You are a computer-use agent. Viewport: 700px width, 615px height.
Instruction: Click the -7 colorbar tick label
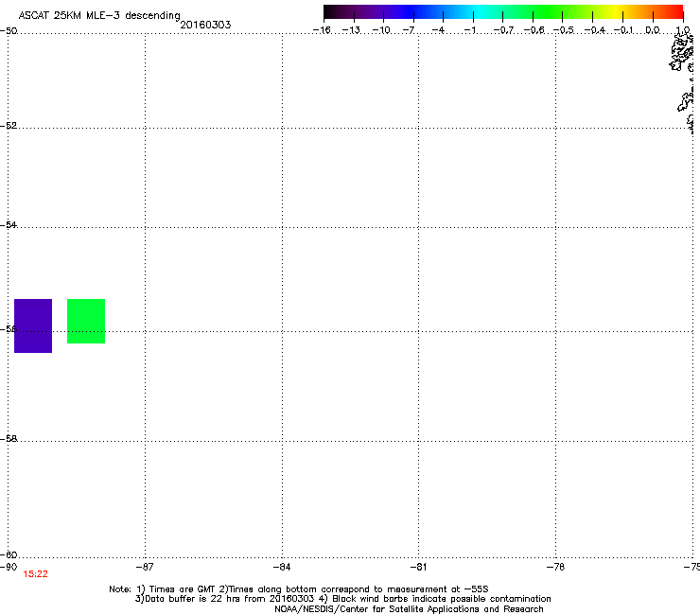409,30
